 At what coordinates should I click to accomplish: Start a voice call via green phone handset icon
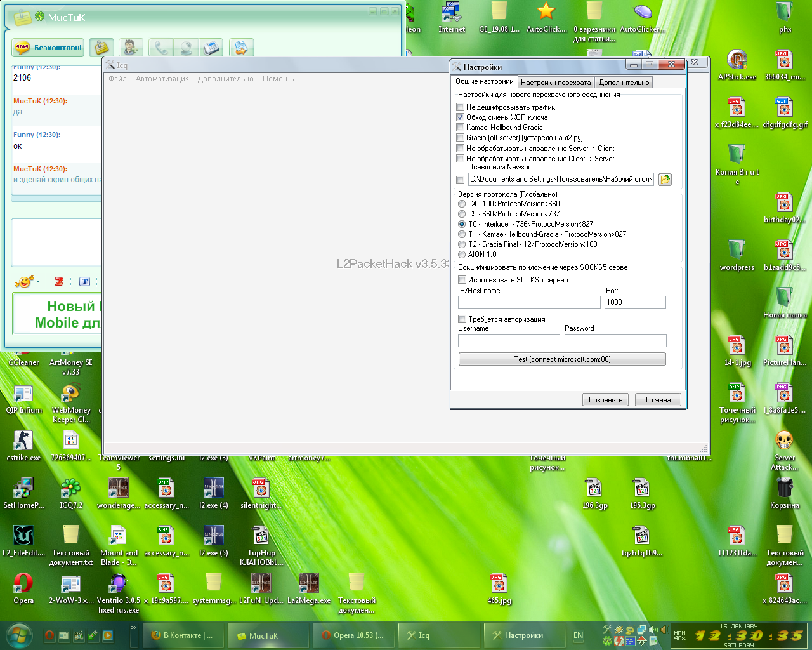coord(161,48)
